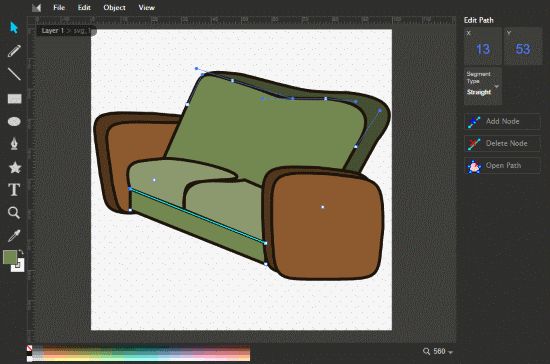This screenshot has width=550, height=364.
Task: Pick the Eyedropper tool
Action: click(14, 236)
